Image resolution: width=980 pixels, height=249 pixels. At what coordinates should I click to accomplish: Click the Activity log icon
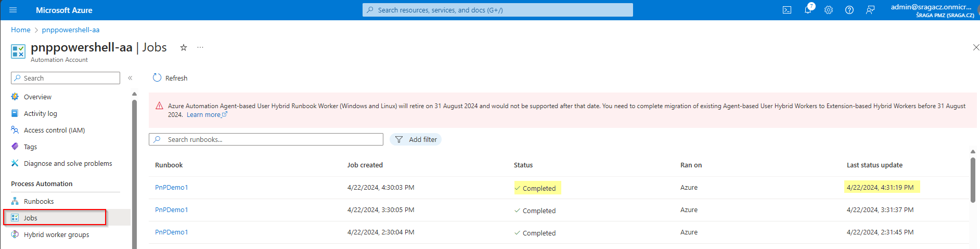(15, 113)
